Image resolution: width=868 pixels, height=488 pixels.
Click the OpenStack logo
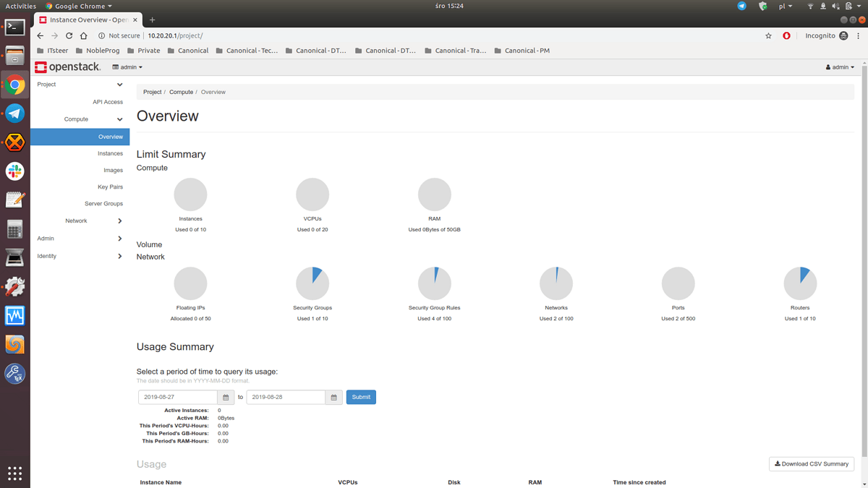67,67
